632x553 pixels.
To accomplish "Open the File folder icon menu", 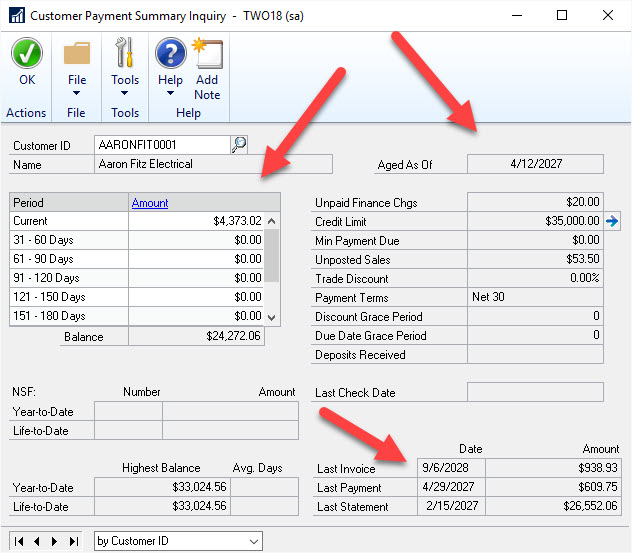I will point(77,53).
